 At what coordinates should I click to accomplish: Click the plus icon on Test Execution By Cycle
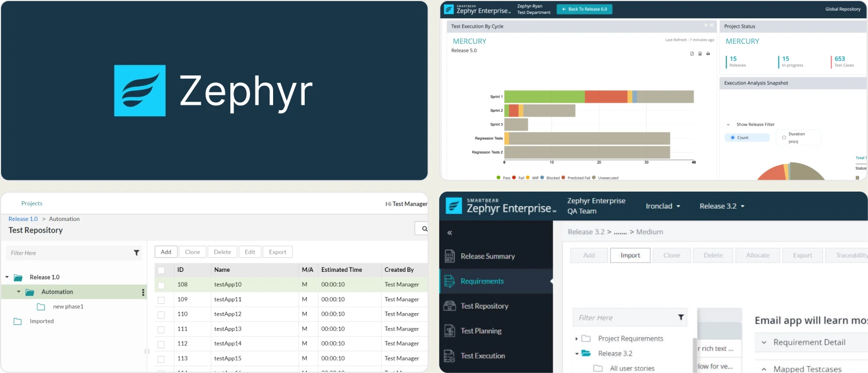coord(706,25)
